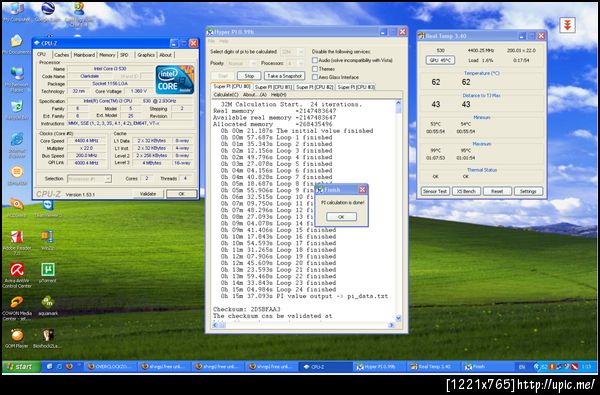Click the Hyper PI title bar icon
Image resolution: width=600 pixels, height=395 pixels.
point(210,32)
